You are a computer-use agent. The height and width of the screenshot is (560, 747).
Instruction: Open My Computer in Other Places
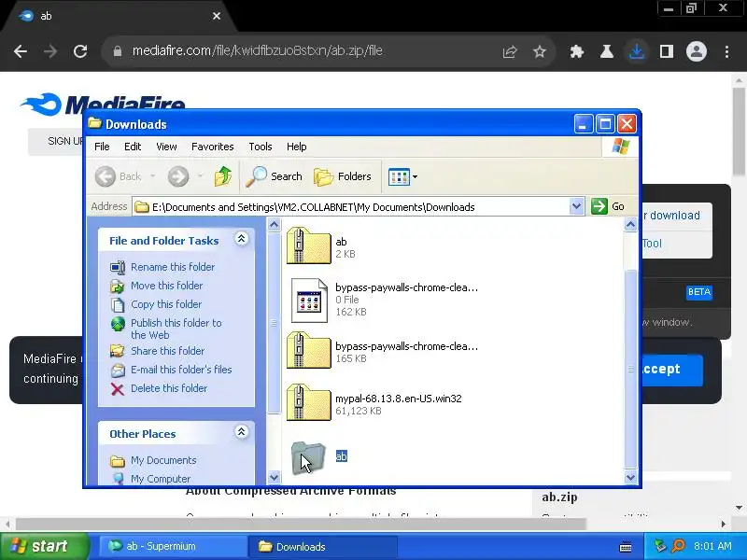tap(161, 479)
